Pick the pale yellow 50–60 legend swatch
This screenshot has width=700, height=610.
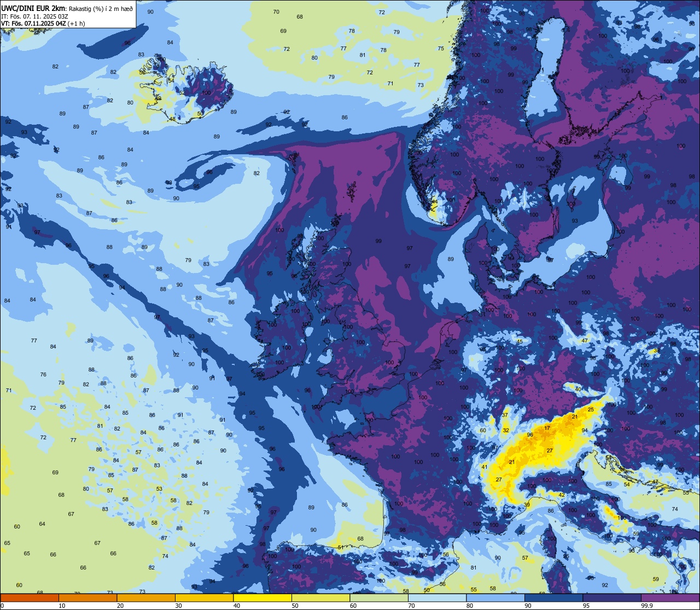(320, 597)
